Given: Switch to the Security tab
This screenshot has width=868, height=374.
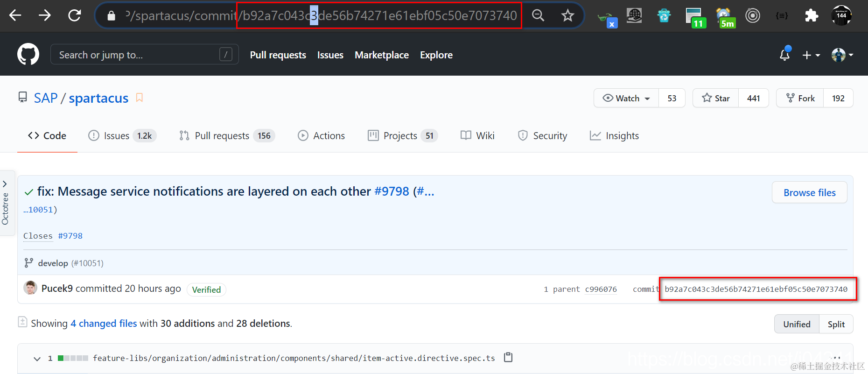Looking at the screenshot, I should [542, 136].
